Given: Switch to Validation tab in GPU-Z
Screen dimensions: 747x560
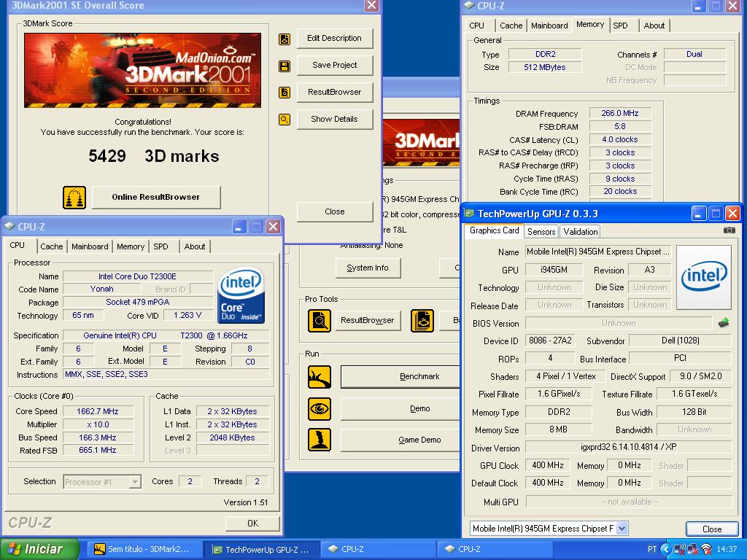Looking at the screenshot, I should (580, 232).
